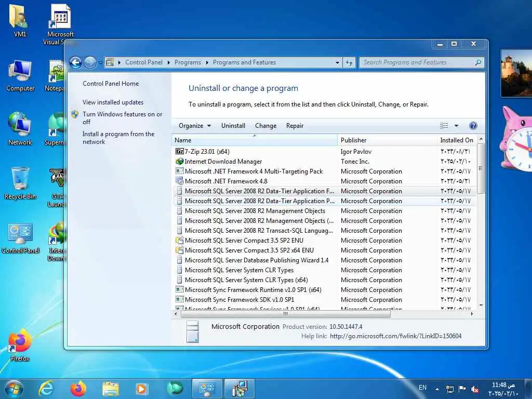Expand arrow after Control Panel breadcrumb

pos(169,62)
